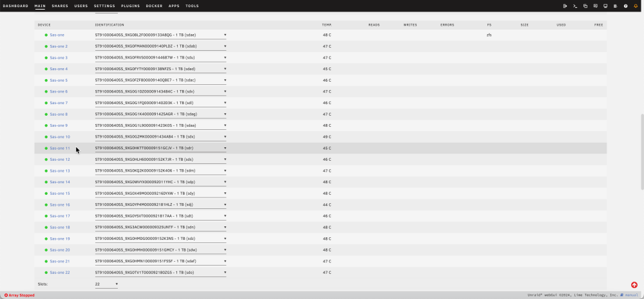Open disk dropdown for Sas-one 18 (sdn)
This screenshot has width=644, height=299.
coord(160,227)
